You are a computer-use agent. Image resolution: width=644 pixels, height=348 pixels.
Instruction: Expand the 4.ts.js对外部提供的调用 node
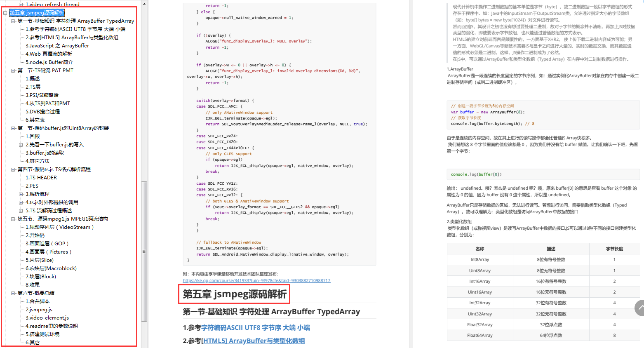click(21, 202)
